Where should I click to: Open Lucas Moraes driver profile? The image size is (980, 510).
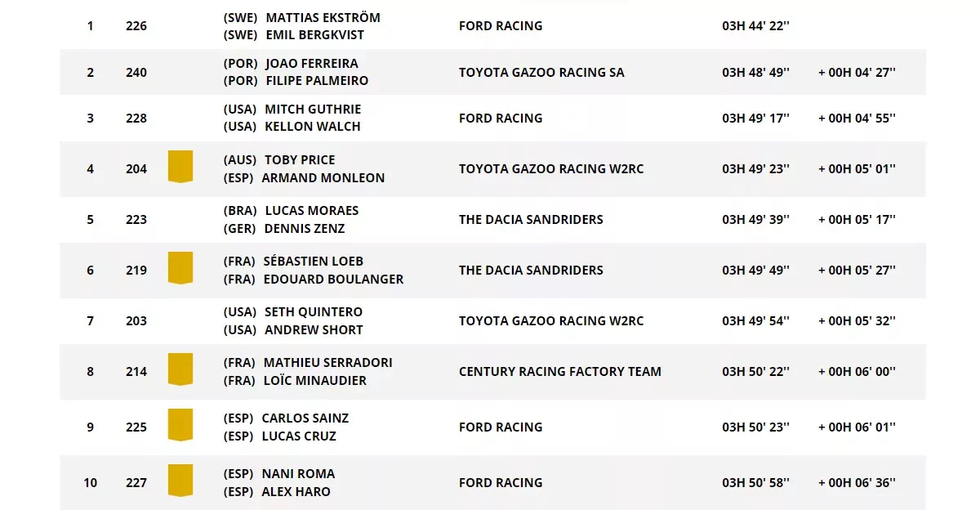tap(312, 210)
